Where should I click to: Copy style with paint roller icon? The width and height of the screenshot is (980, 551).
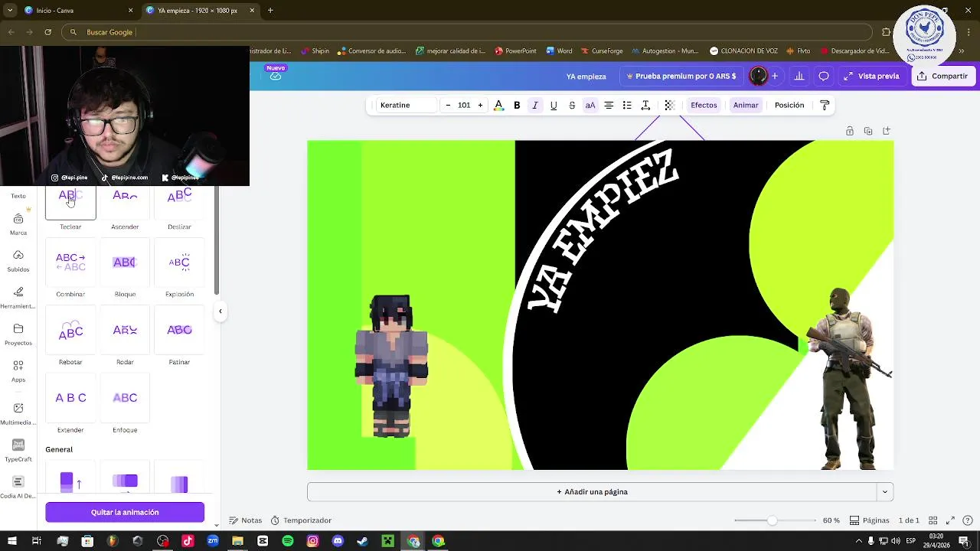(x=825, y=105)
